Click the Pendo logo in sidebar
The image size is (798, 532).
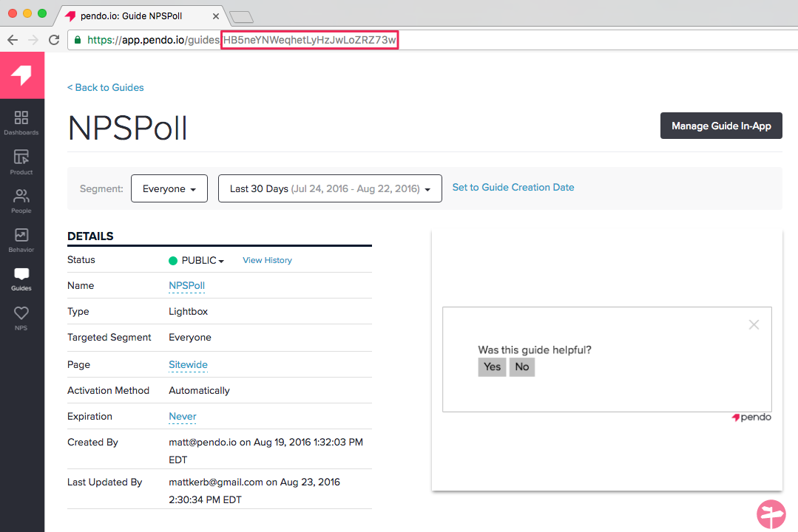[x=21, y=75]
